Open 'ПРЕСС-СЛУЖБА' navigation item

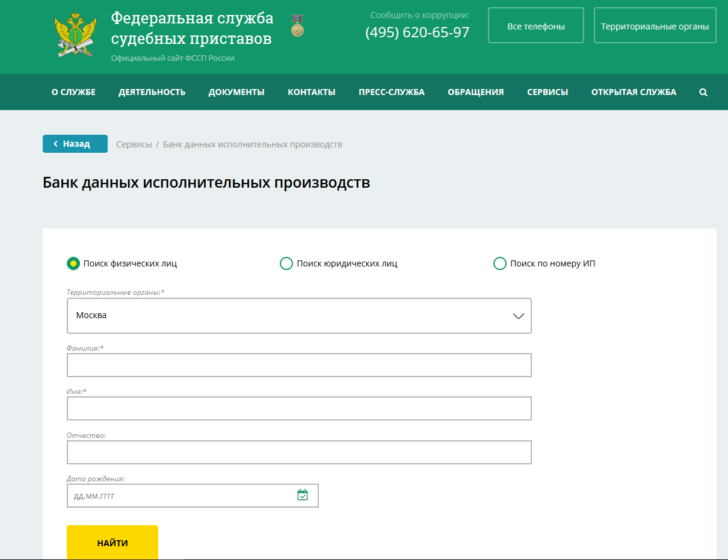coord(392,92)
